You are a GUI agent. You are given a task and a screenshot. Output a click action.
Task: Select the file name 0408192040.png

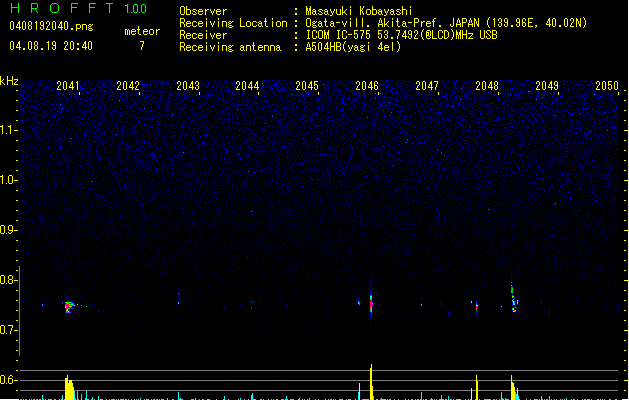tap(51, 26)
